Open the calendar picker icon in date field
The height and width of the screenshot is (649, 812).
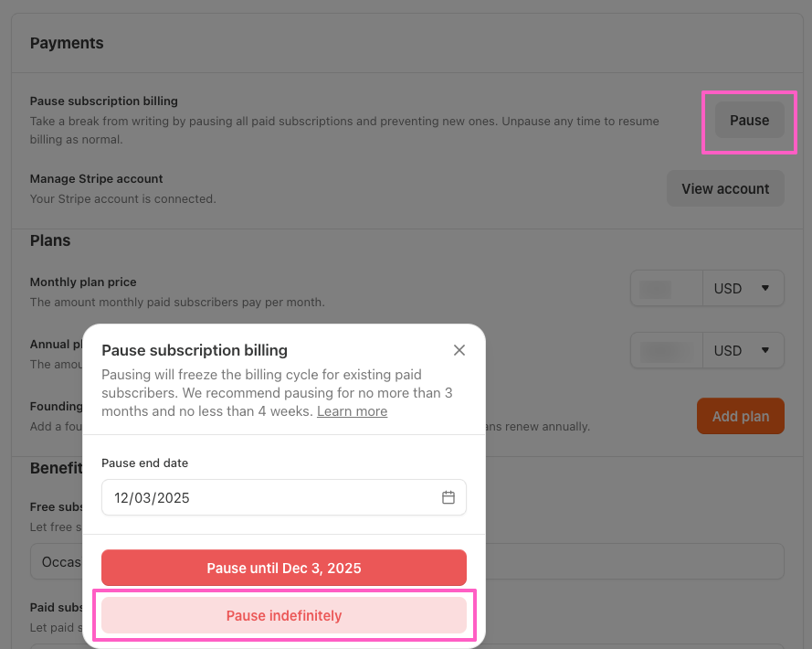[448, 497]
